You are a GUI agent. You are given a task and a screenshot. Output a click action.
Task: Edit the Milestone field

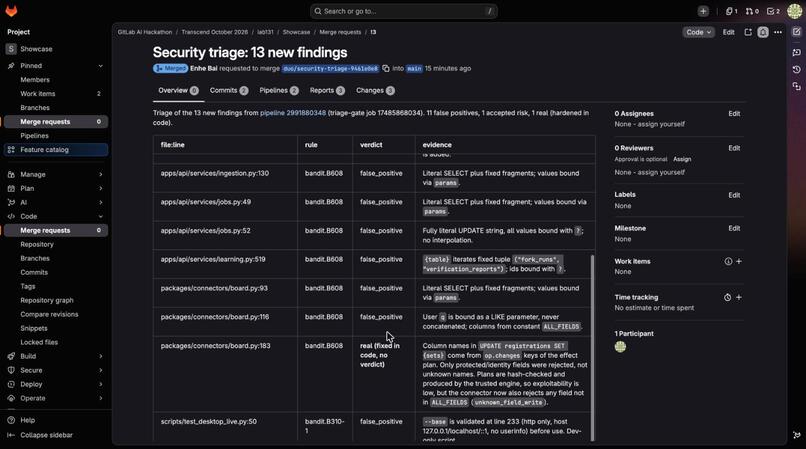734,228
